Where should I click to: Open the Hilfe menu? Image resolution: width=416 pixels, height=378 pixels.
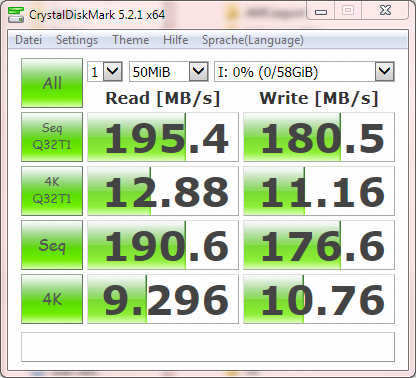(175, 40)
